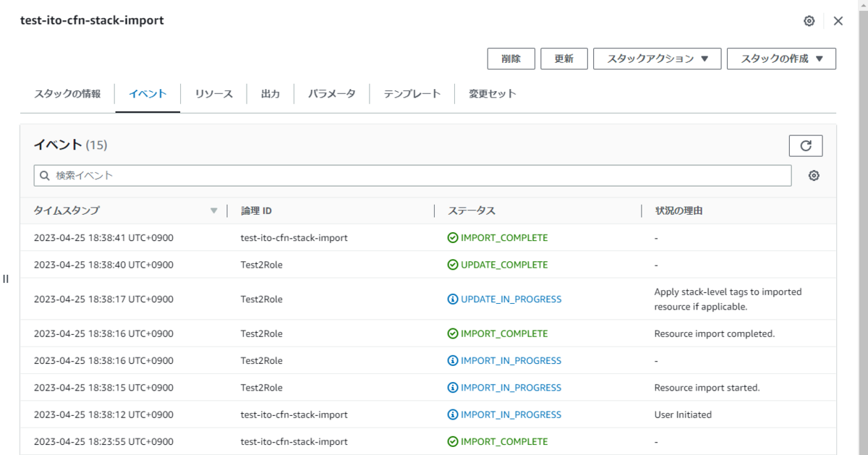Click status icon for 18:38:41 IMPORT_COMPLETE

point(453,237)
